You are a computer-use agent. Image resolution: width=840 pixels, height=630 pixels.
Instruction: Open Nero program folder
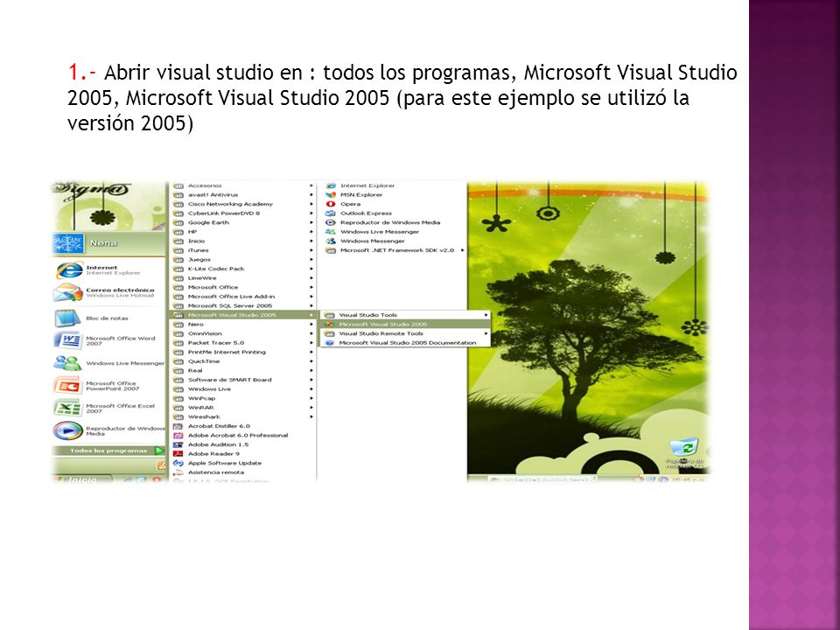click(242, 324)
